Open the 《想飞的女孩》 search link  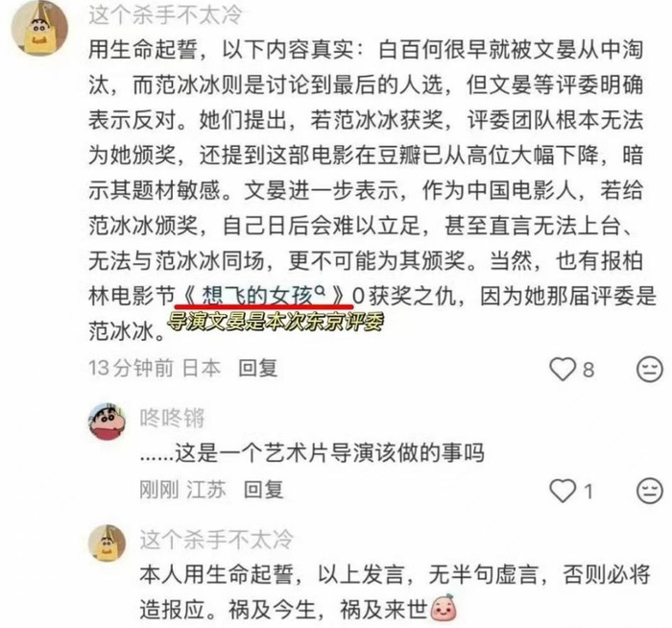pyautogui.click(x=264, y=296)
